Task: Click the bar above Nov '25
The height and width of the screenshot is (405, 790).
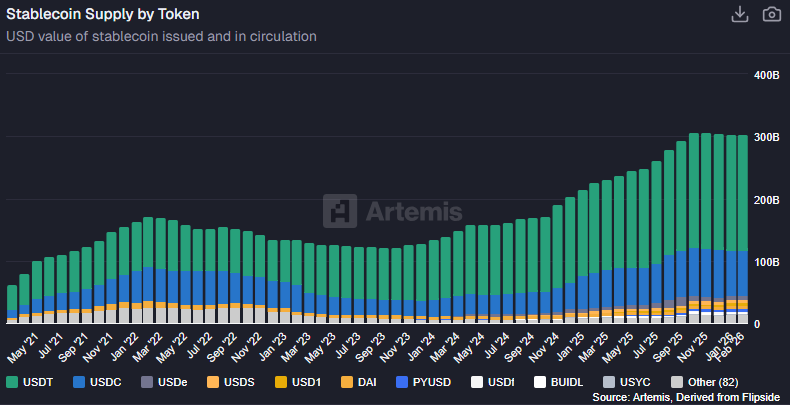Action: tap(706, 228)
